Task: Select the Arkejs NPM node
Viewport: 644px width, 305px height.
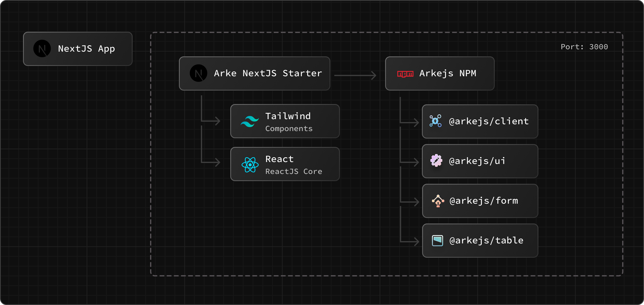Action: (439, 73)
